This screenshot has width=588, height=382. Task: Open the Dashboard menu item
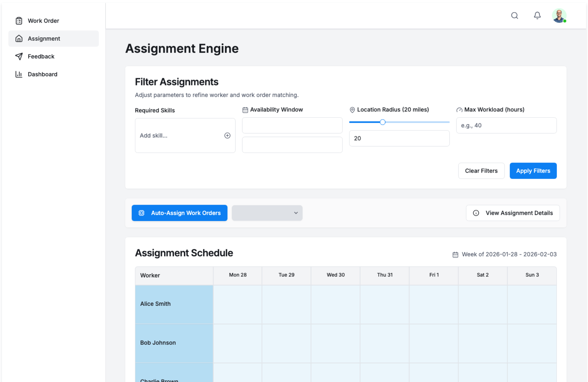pyautogui.click(x=43, y=74)
